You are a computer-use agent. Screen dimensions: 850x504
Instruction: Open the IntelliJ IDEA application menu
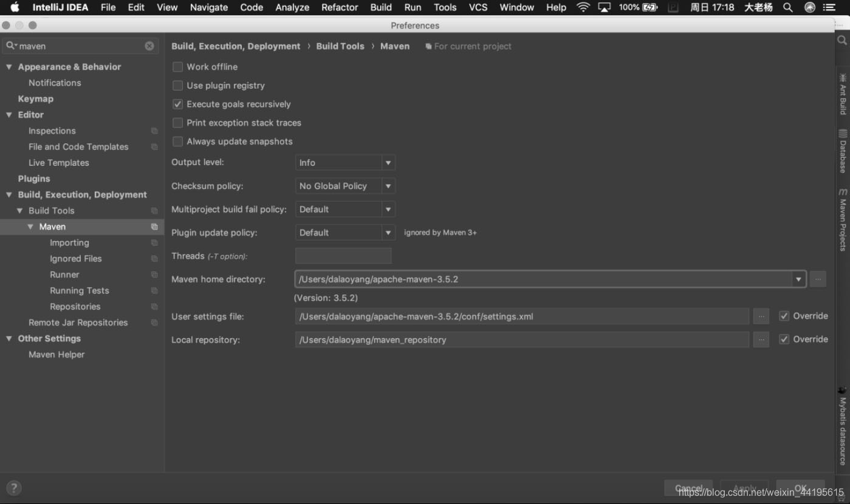point(60,7)
